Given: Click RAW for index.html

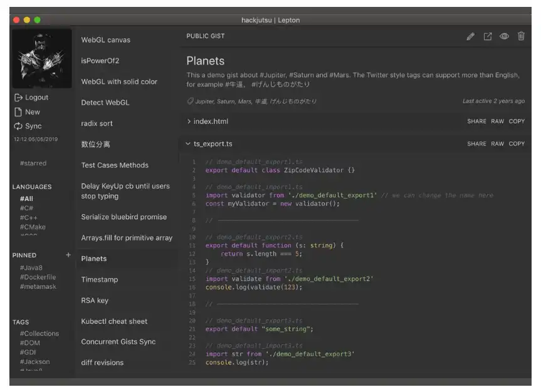Looking at the screenshot, I should point(497,121).
